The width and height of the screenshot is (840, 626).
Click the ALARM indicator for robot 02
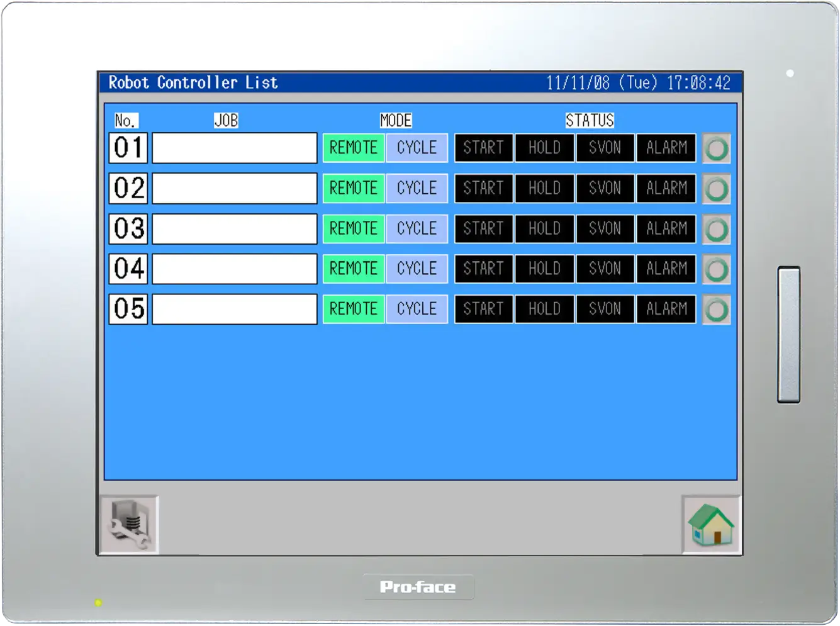666,188
